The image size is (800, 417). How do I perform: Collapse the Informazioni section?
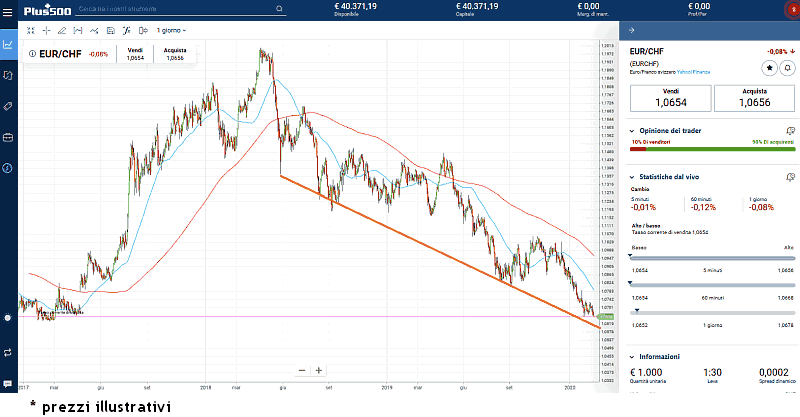(632, 357)
